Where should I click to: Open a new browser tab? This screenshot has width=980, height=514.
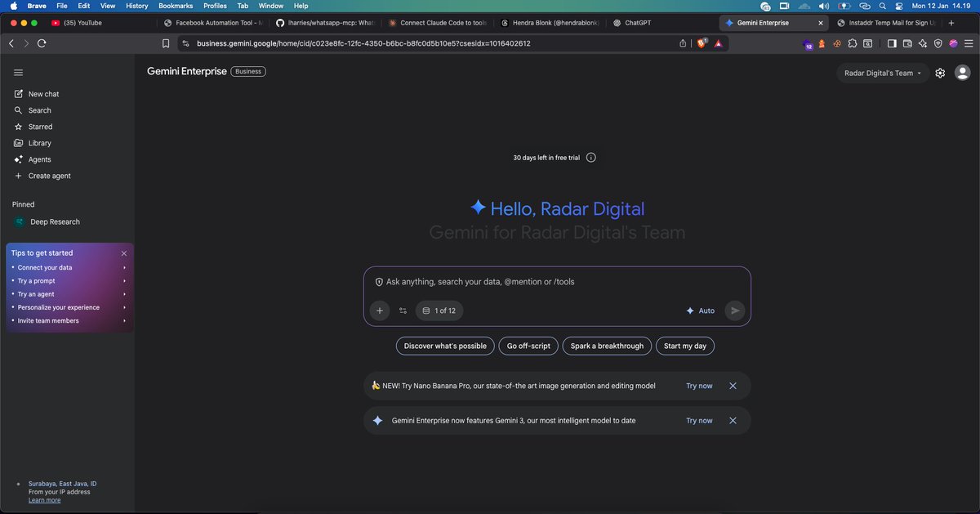coord(951,23)
